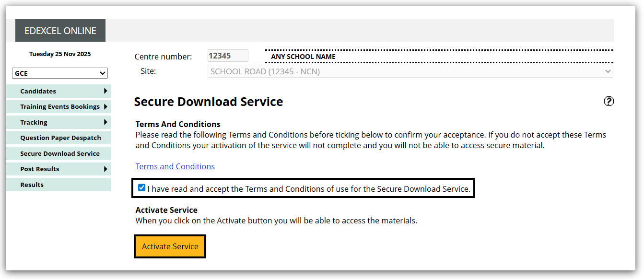644x279 pixels.
Task: Open the help question mark icon
Action: click(609, 101)
